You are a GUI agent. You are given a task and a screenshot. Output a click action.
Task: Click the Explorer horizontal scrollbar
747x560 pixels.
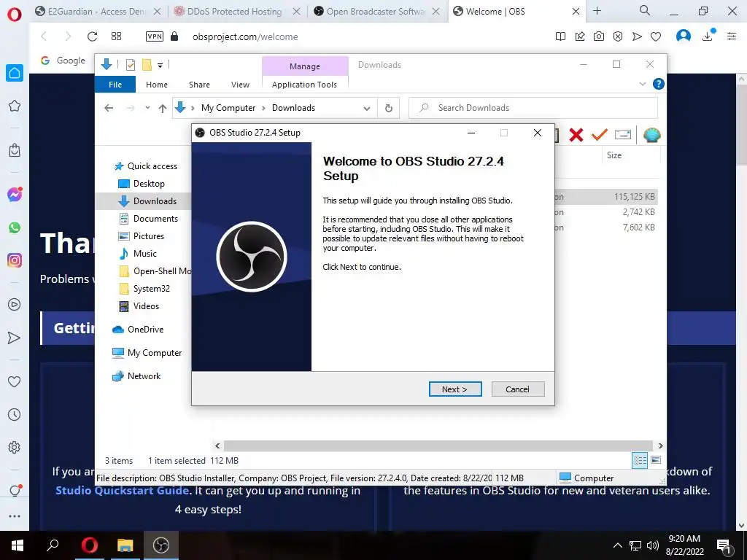438,446
